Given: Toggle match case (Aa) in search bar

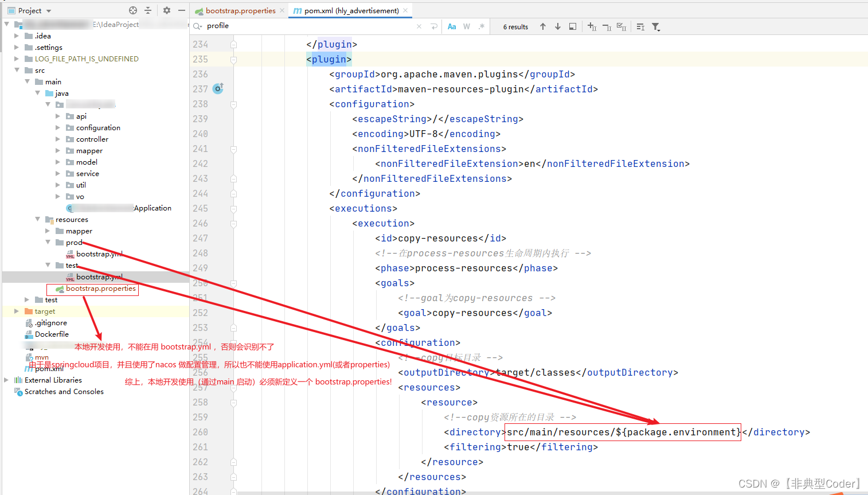Looking at the screenshot, I should tap(452, 26).
